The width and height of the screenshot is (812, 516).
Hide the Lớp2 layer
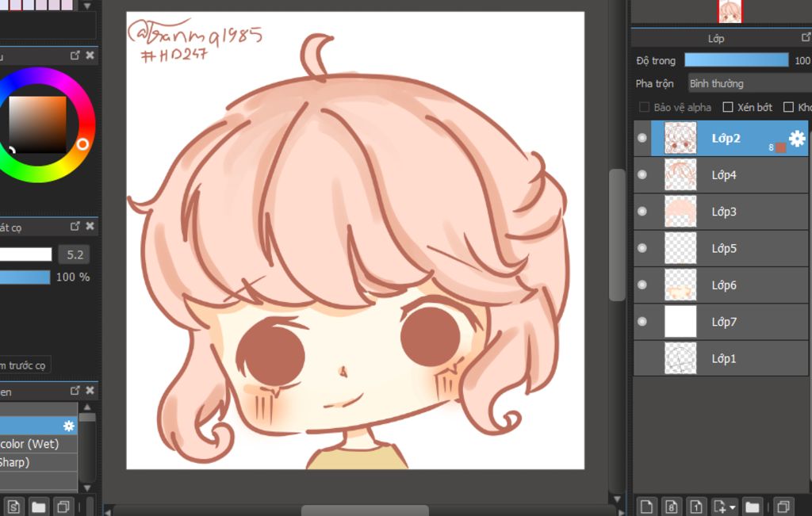(x=642, y=138)
